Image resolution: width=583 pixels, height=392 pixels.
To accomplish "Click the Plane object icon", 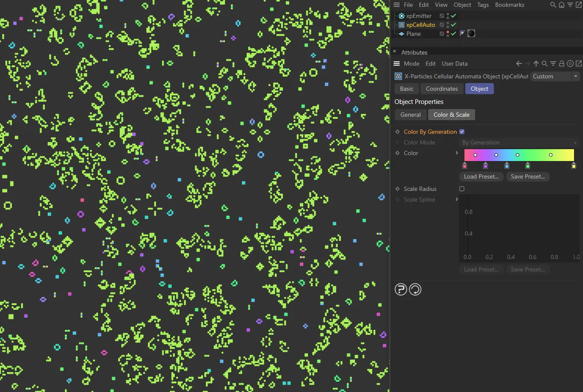I will tap(402, 34).
